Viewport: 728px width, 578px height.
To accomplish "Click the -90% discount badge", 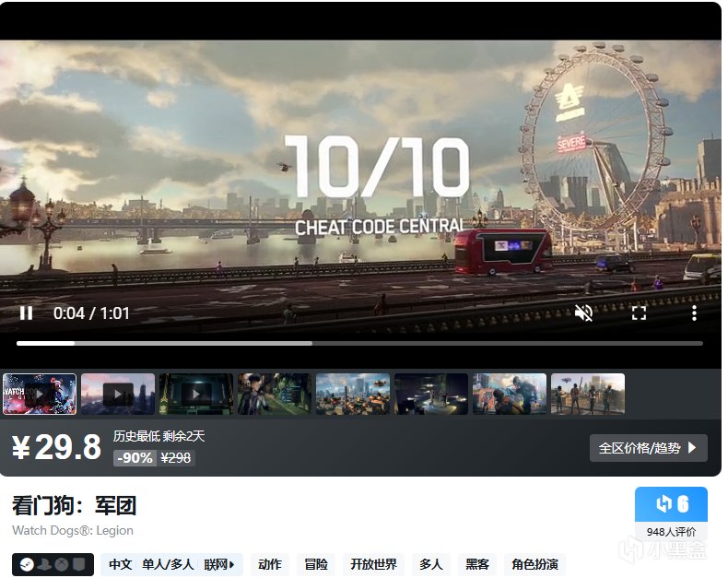I will pos(135,458).
